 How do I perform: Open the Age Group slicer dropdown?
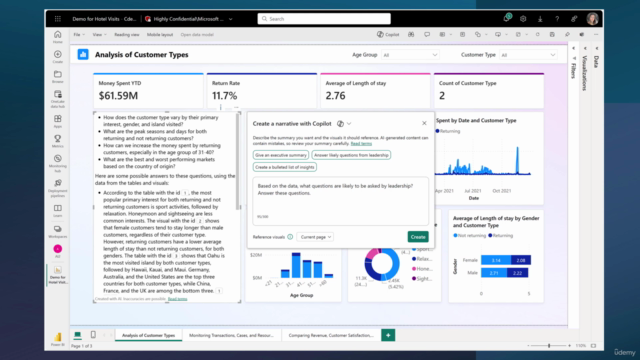tap(410, 55)
